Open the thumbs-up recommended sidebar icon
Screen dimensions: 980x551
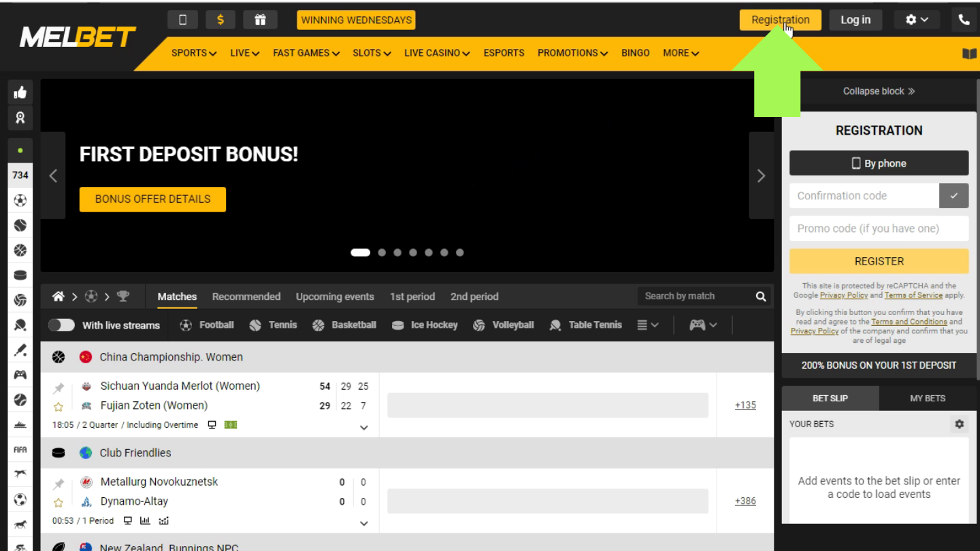pyautogui.click(x=20, y=93)
